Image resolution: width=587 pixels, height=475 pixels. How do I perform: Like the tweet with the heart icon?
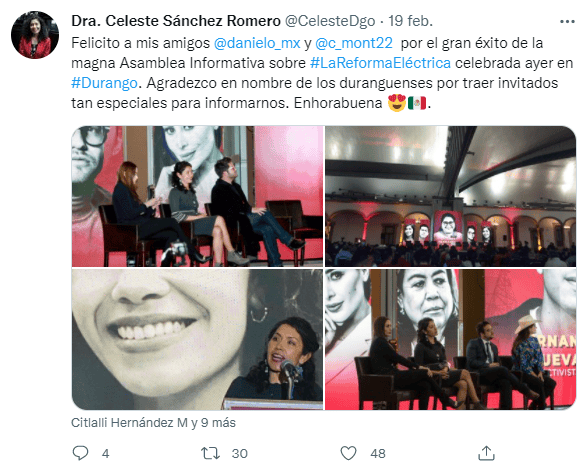click(348, 453)
